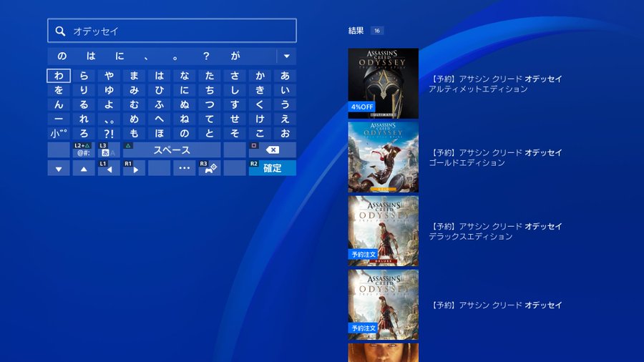
Task: Toggle the small kana/dakuten 小゛゜ key
Action: [59, 133]
